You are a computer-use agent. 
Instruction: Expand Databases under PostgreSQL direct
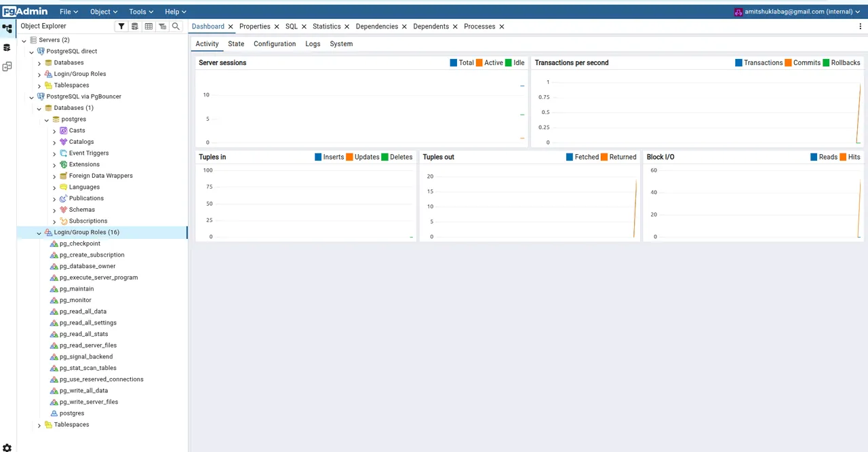(39, 63)
